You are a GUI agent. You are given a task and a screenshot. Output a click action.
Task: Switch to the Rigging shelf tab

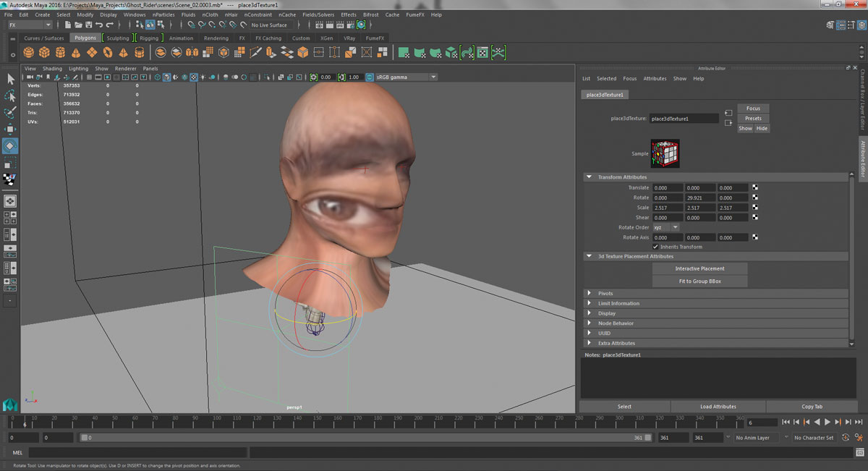point(149,38)
